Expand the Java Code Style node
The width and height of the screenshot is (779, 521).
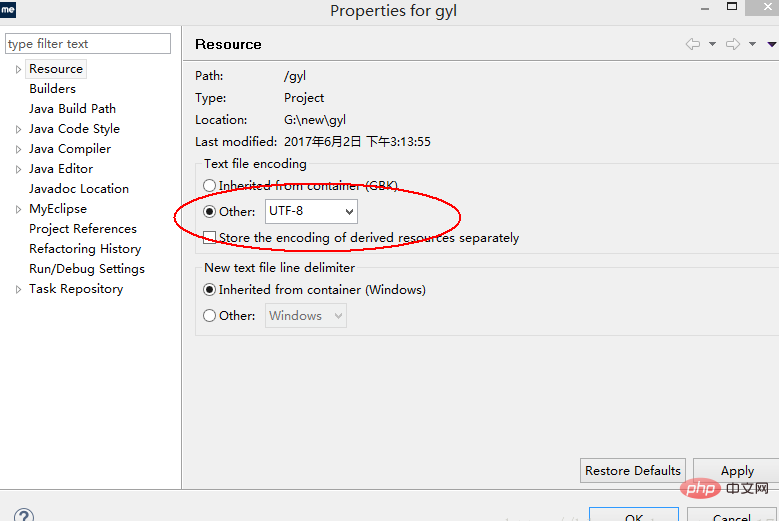pos(18,129)
